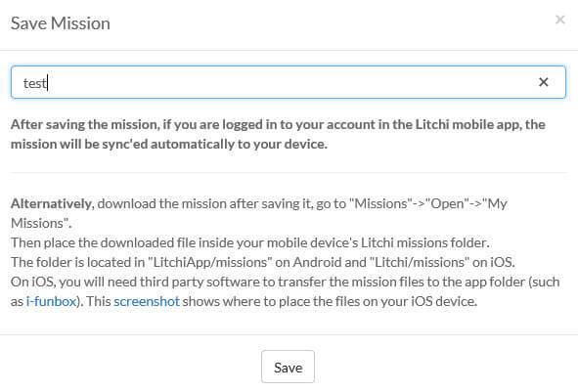Save the mission named test

point(288,367)
